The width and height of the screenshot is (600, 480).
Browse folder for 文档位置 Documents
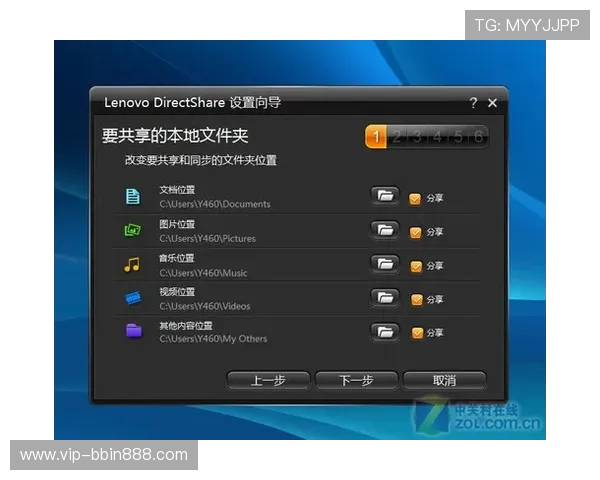385,196
